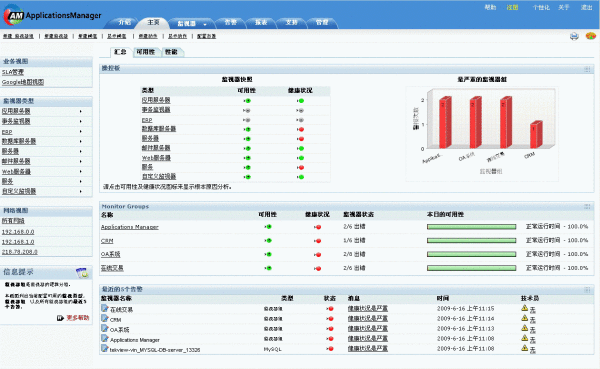Click 退出 in the top-right links
The width and height of the screenshot is (600, 369).
586,7
